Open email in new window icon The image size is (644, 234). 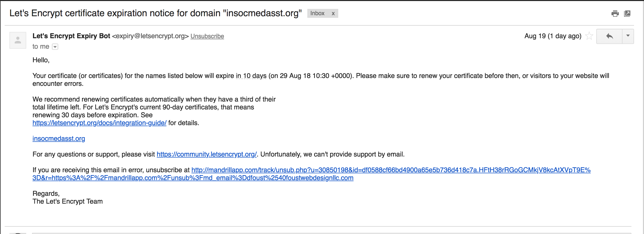tap(627, 14)
